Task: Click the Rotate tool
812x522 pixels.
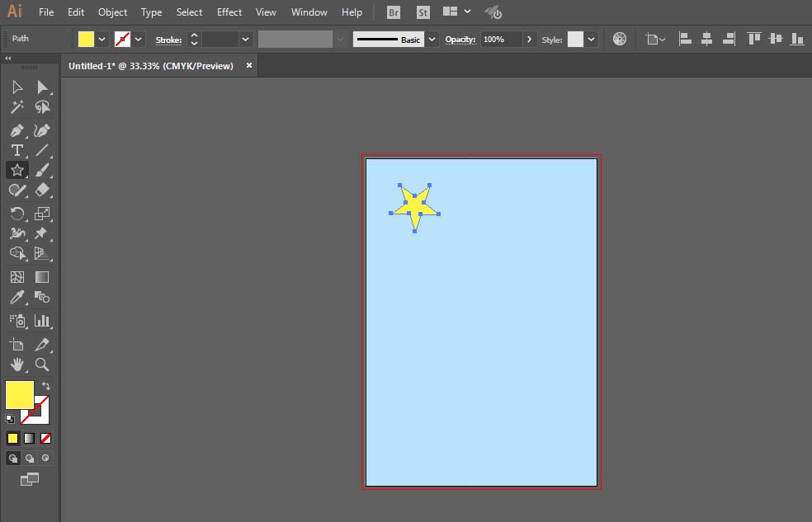Action: pyautogui.click(x=17, y=214)
